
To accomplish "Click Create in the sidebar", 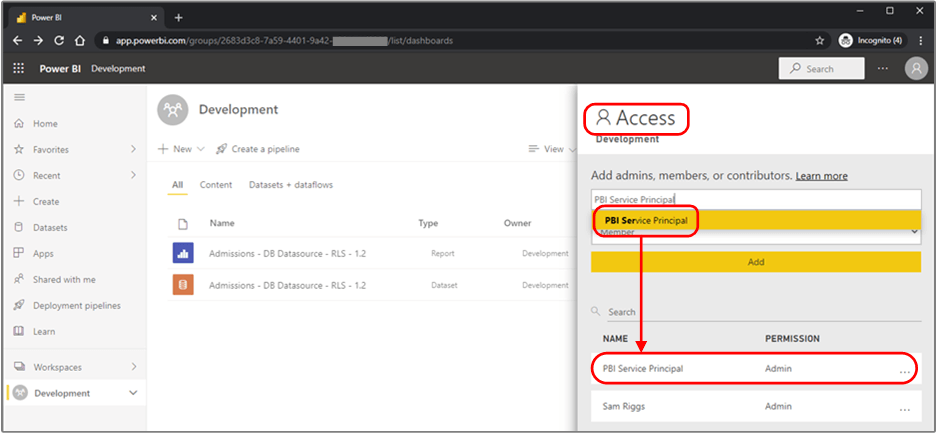I will click(x=46, y=201).
